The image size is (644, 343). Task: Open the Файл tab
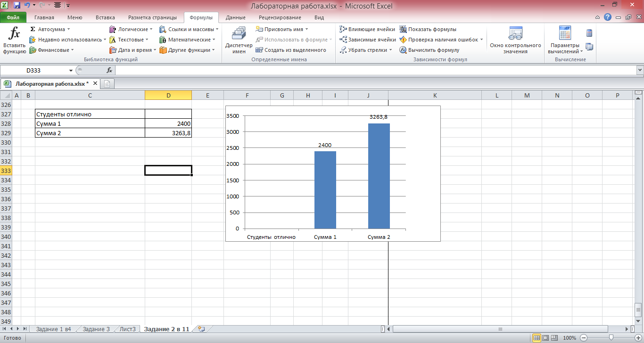(13, 17)
